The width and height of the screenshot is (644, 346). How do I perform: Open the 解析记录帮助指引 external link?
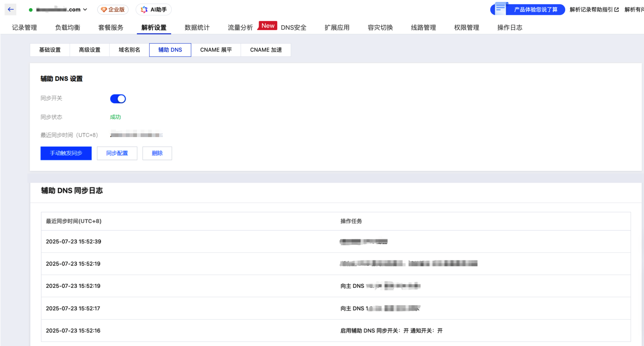point(594,10)
